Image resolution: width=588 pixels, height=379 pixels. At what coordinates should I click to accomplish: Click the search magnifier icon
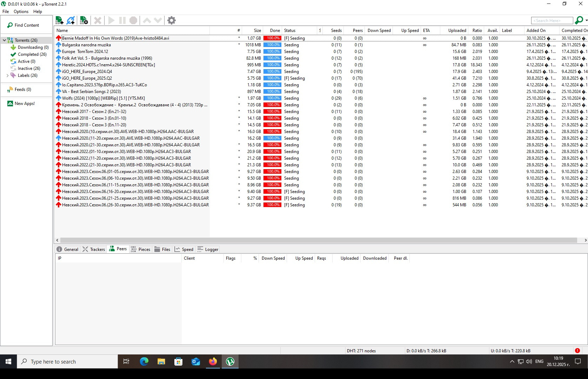[x=579, y=20]
